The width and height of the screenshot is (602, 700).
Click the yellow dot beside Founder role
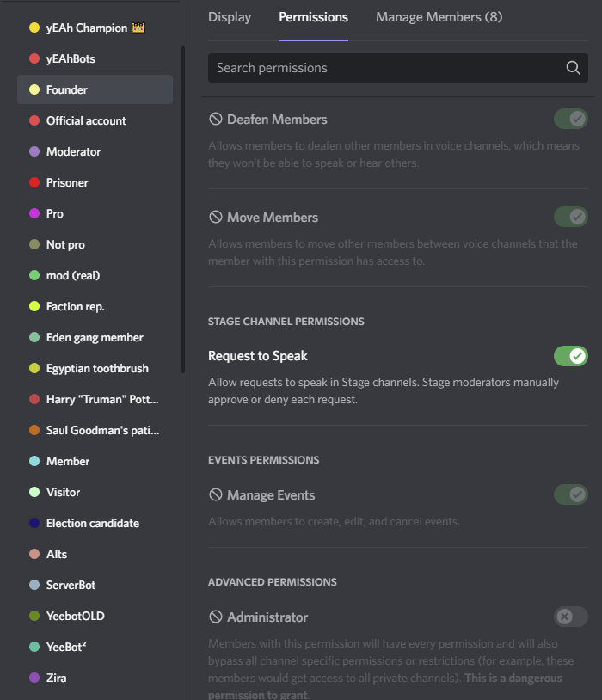coord(34,89)
